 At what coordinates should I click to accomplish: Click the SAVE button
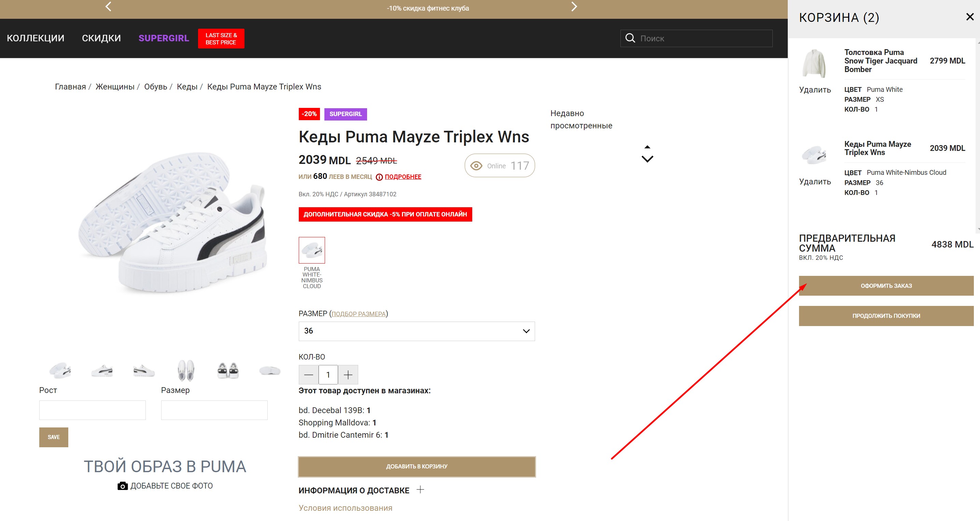[x=54, y=437]
